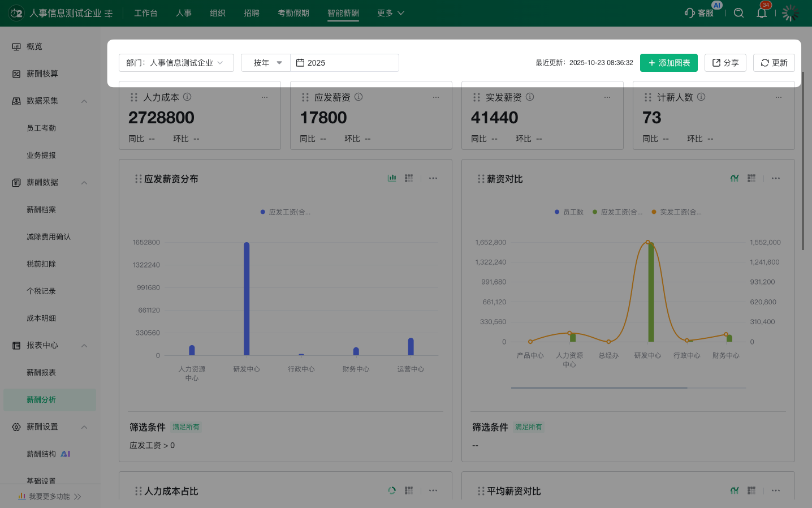Image resolution: width=812 pixels, height=508 pixels.
Task: Open the 部门 department dropdown
Action: (176, 63)
